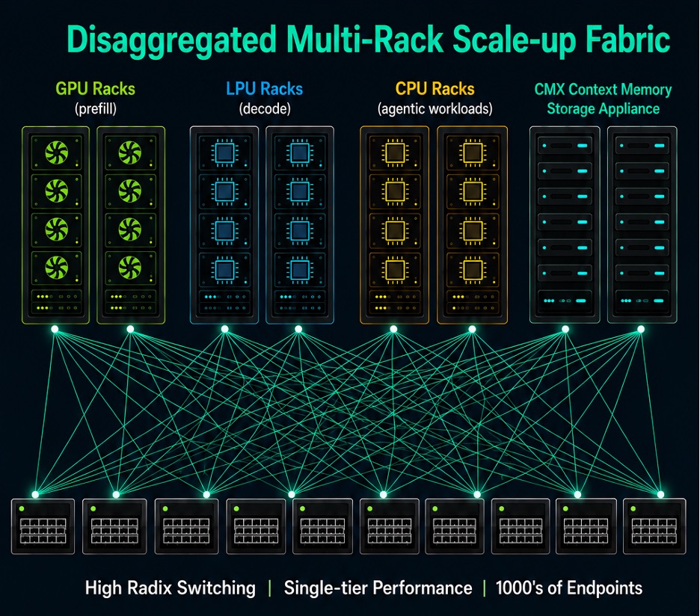The image size is (700, 616).
Task: Select the second fan icon in the leftmost GPU rack
Action: pyautogui.click(x=56, y=191)
